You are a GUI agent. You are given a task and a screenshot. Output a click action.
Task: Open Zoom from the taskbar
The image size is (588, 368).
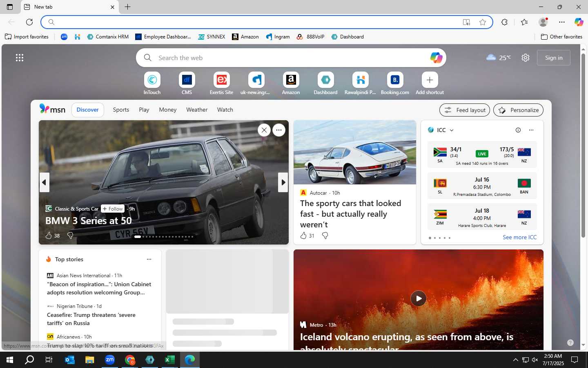(x=110, y=360)
